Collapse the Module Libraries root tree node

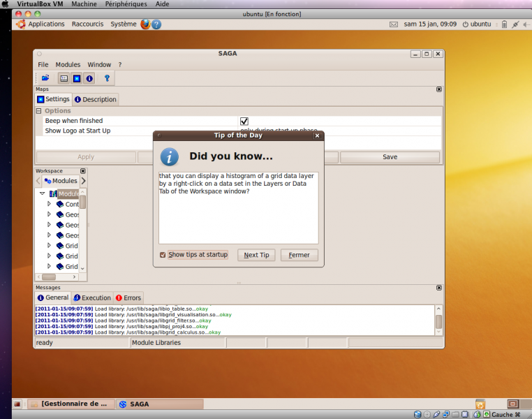coord(43,193)
